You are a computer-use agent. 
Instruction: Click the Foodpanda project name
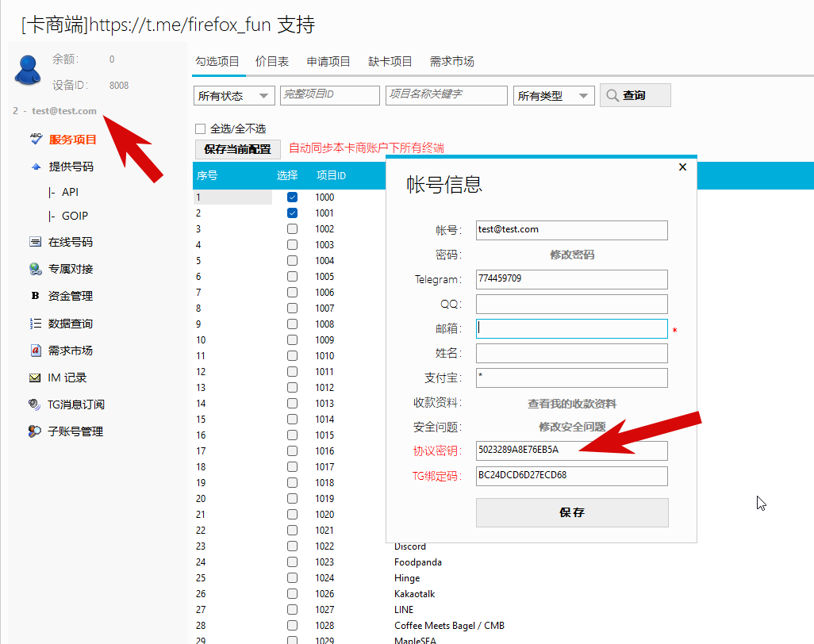click(418, 562)
